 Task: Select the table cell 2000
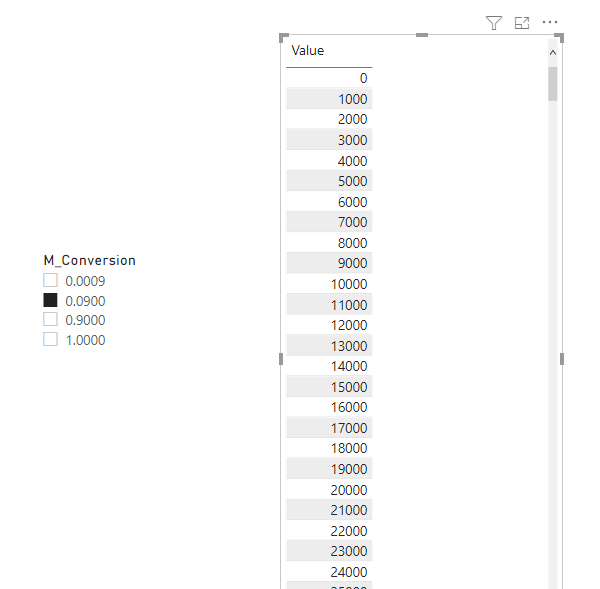click(x=329, y=119)
